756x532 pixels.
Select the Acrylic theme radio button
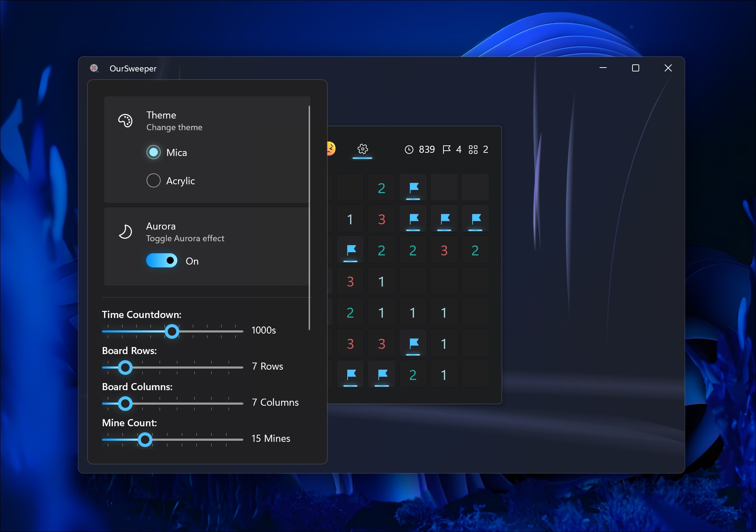pos(154,180)
